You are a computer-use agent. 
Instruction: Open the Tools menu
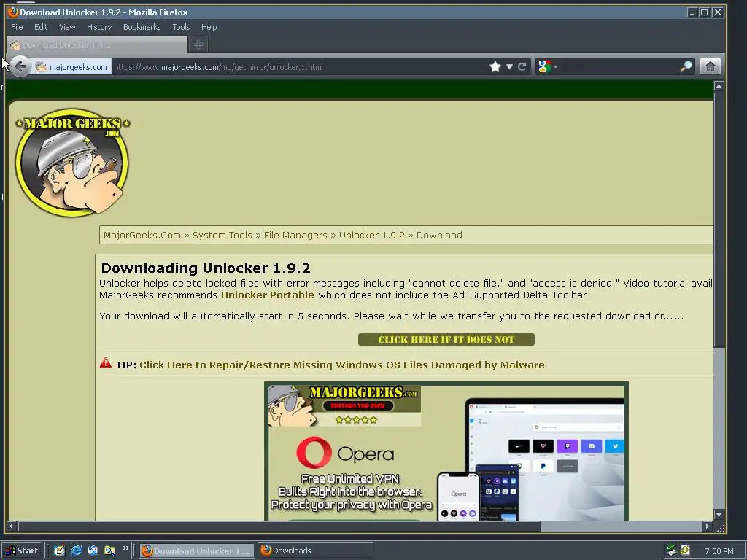[x=181, y=27]
